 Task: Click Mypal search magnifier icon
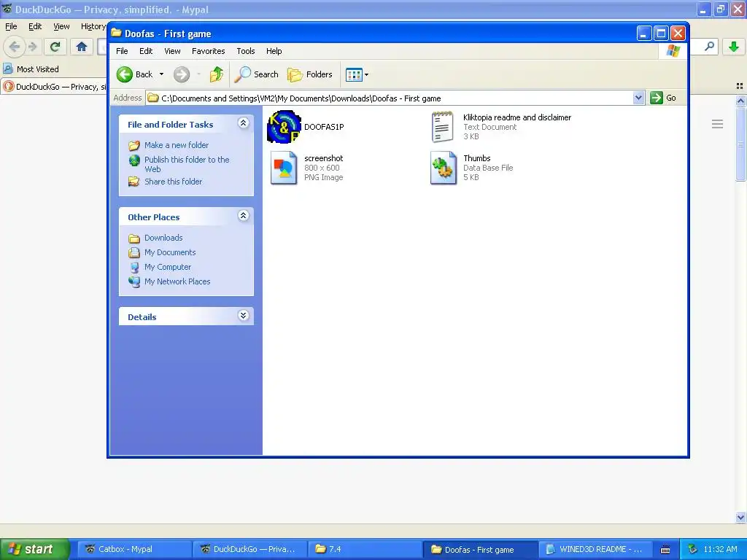(x=709, y=46)
